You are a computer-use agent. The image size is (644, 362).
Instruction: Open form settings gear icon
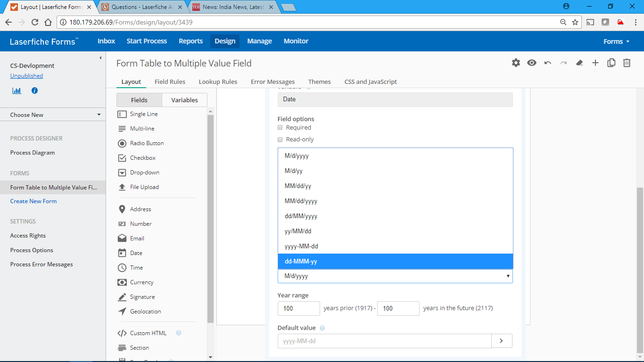(x=516, y=63)
